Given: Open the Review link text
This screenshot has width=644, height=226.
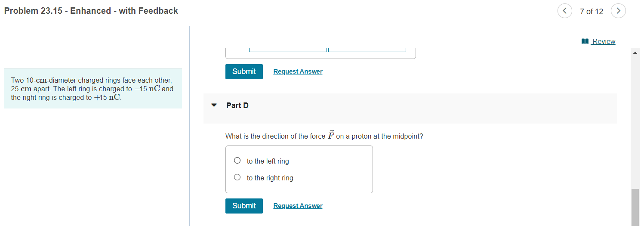Looking at the screenshot, I should coord(604,41).
